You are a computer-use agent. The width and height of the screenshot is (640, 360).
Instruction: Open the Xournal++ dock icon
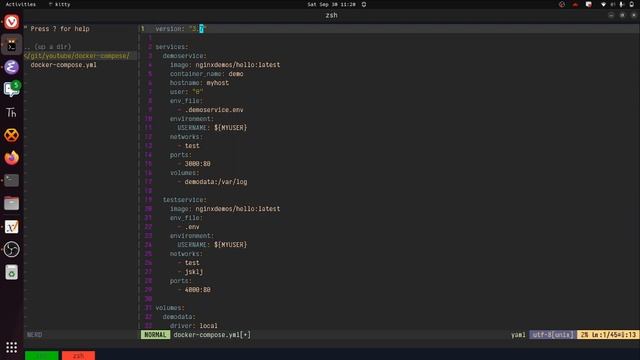tap(11, 227)
